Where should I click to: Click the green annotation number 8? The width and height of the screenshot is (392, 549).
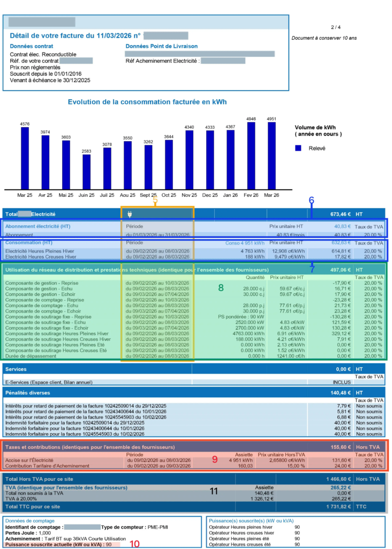221,288
